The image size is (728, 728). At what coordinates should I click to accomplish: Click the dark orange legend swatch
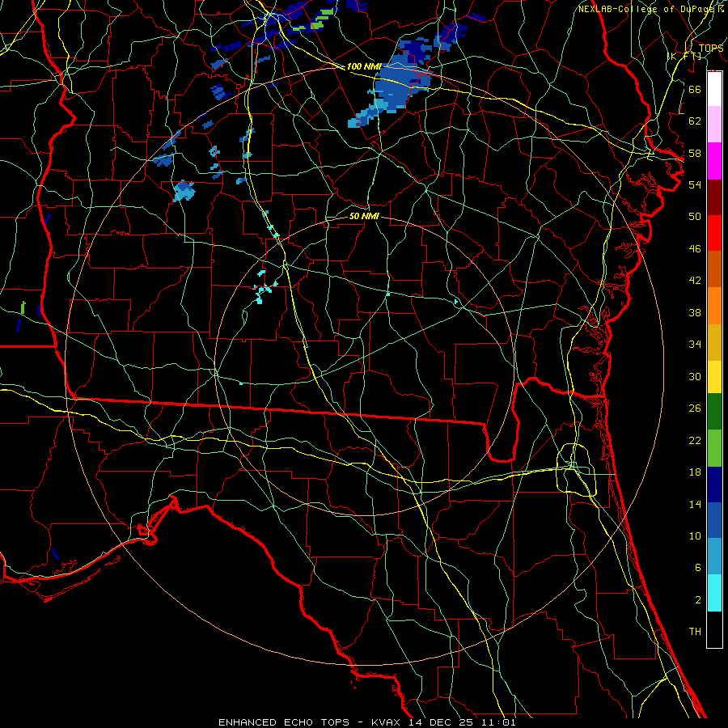tap(714, 269)
